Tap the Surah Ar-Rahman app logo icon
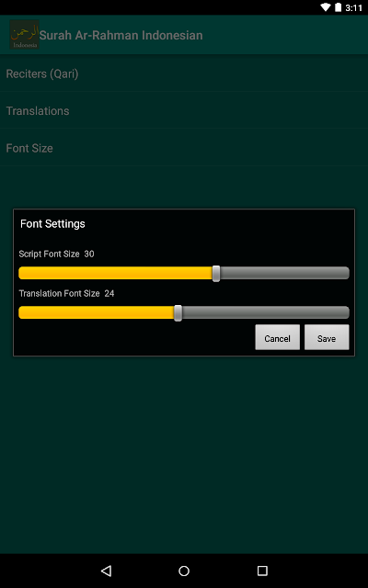Viewport: 368px width, 588px height. (x=25, y=35)
